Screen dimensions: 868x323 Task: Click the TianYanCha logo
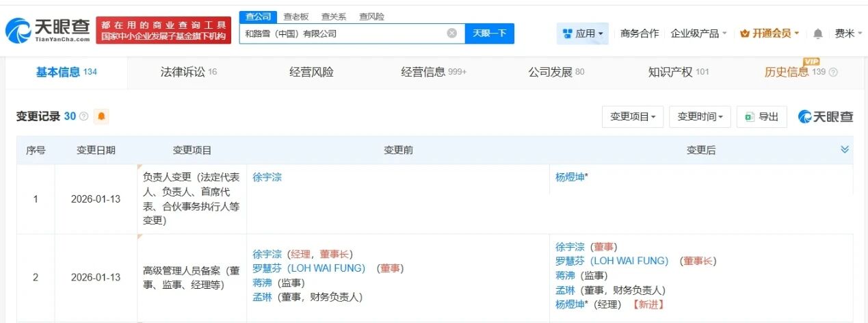(x=47, y=29)
